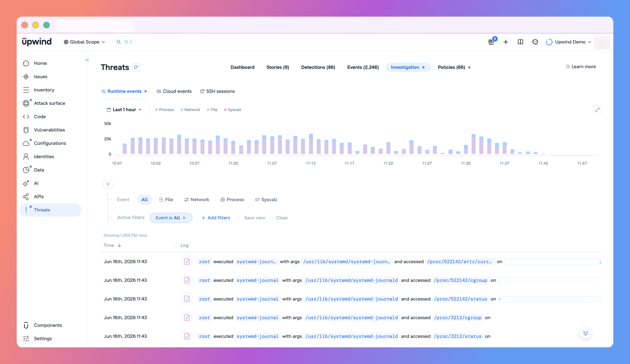Switch to the Dashboard tab
The image size is (630, 364).
click(242, 67)
